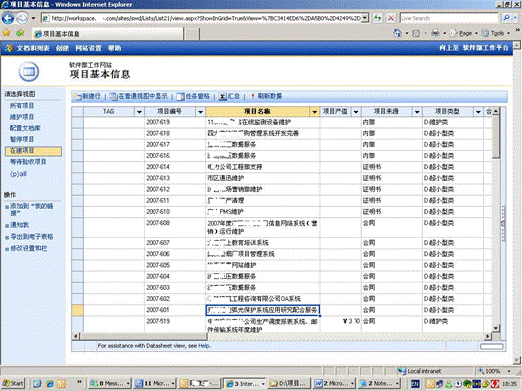The height and width of the screenshot is (391, 522).
Task: Open the 配置文档库 view link
Action: click(x=25, y=128)
